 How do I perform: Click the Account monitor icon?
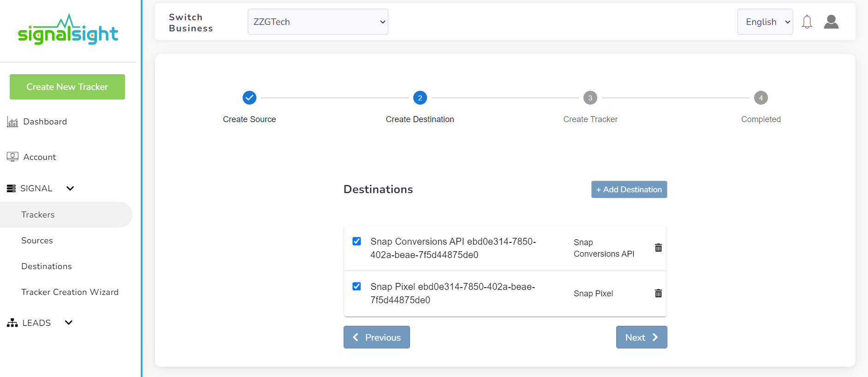coord(12,157)
